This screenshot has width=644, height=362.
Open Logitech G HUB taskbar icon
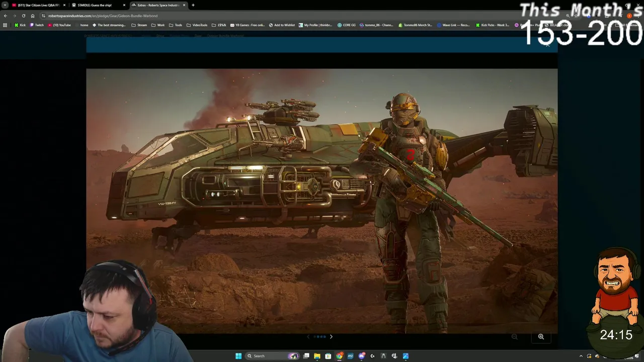pos(372,356)
